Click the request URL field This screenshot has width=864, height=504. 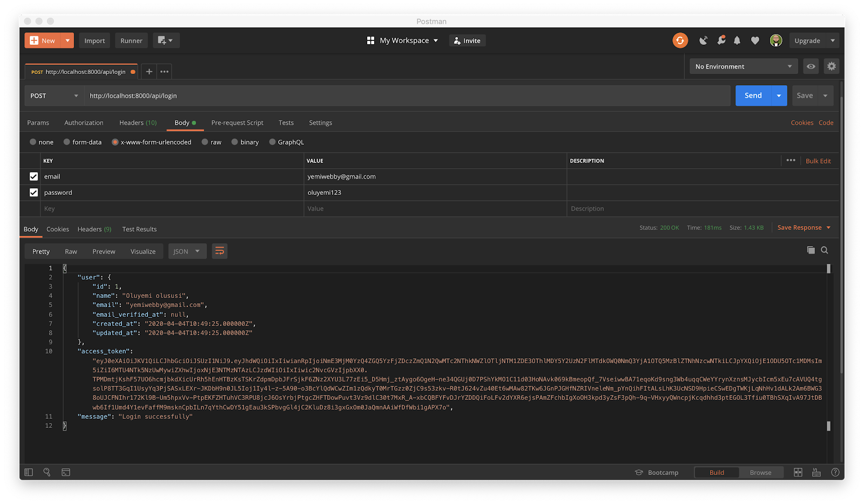(x=407, y=96)
